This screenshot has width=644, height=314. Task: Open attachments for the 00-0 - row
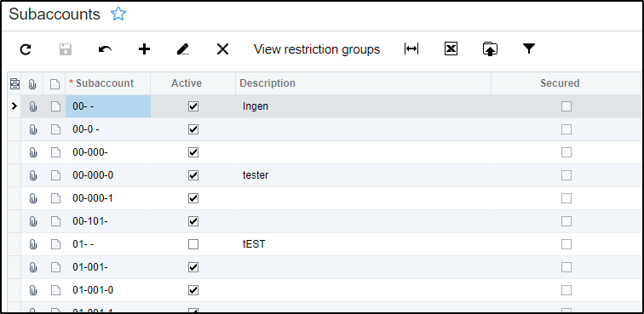(x=33, y=129)
